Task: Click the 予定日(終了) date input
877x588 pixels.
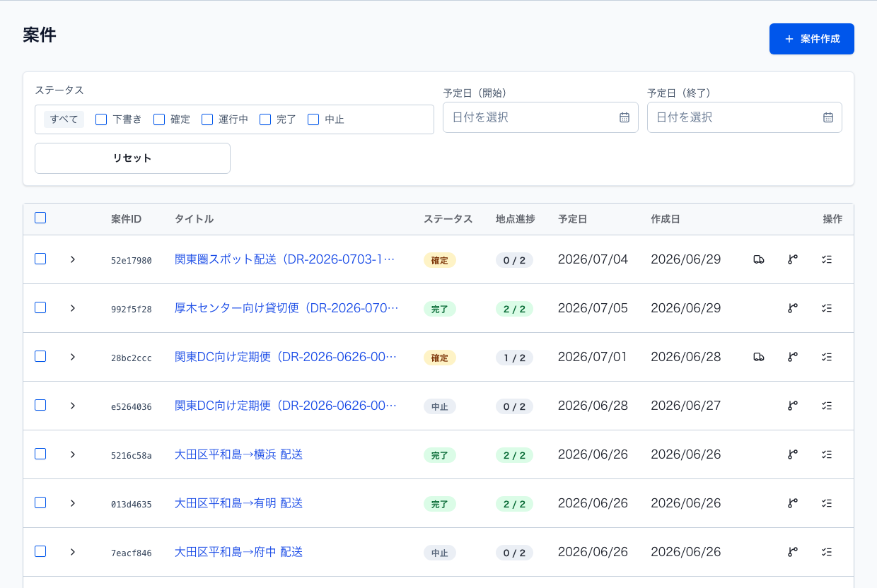Action: pos(745,117)
